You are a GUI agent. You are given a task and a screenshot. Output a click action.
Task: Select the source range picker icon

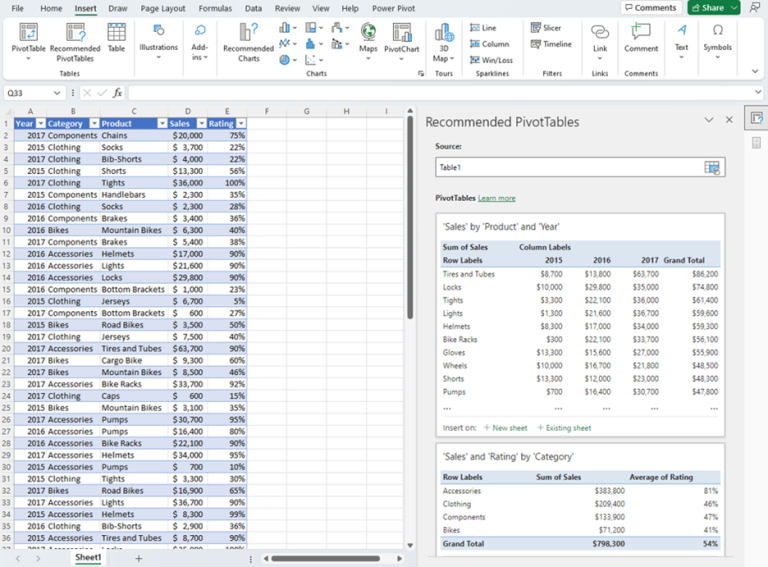(x=712, y=167)
